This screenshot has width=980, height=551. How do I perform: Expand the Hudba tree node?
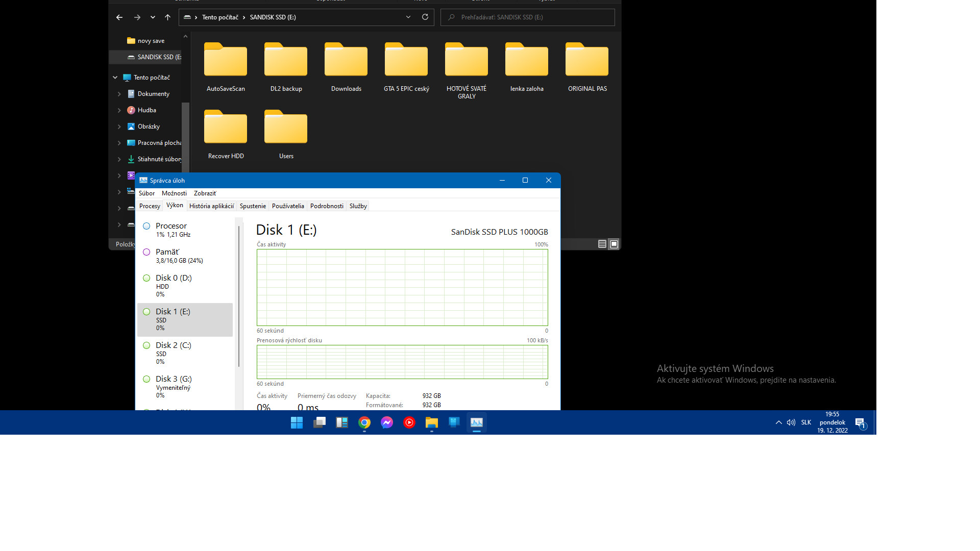coord(119,110)
